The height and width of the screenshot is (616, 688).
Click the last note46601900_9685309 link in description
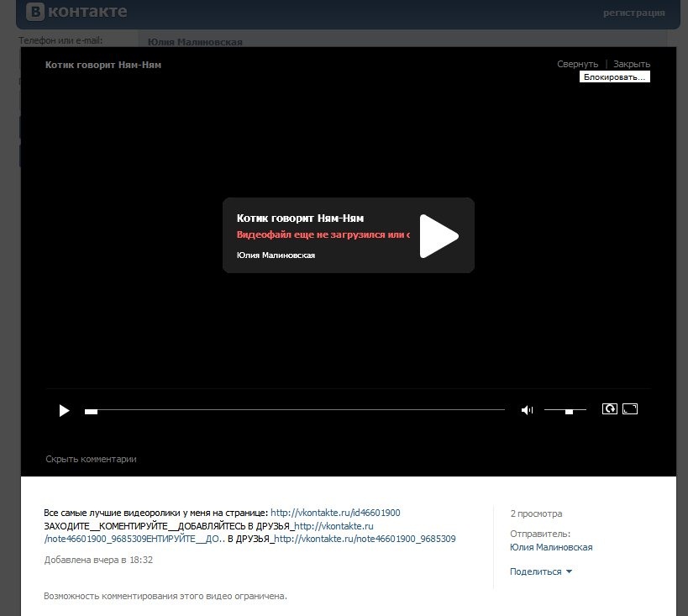365,539
